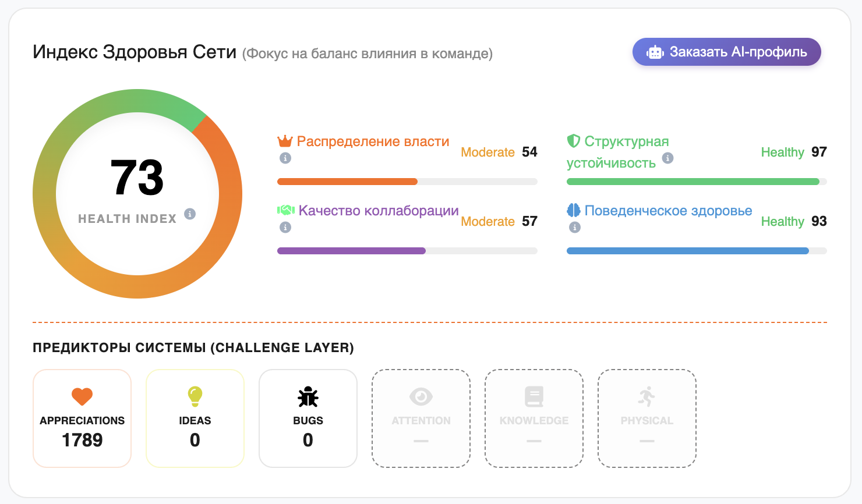Click the KNOWLEDGE label in its card
The width and height of the screenshot is (862, 504).
point(534,421)
